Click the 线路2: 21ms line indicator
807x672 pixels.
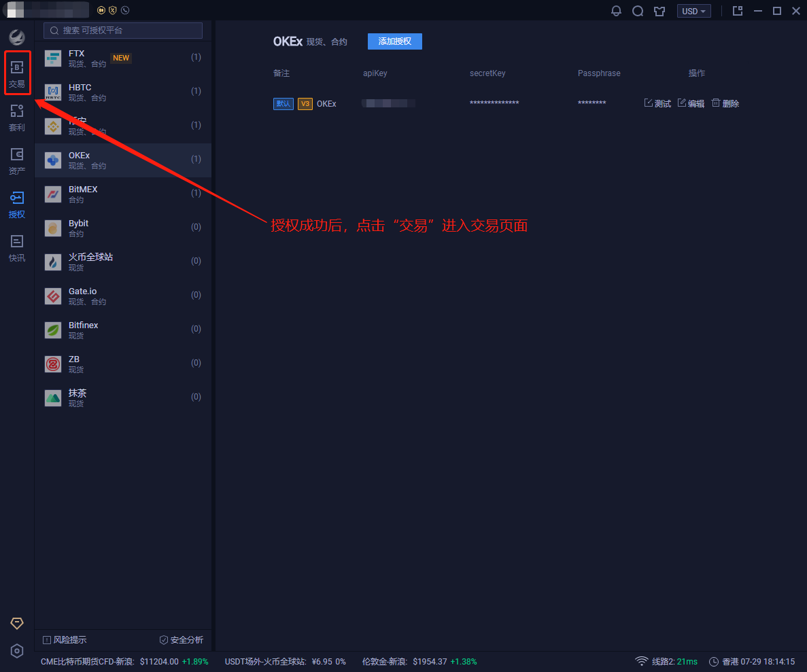point(674,662)
